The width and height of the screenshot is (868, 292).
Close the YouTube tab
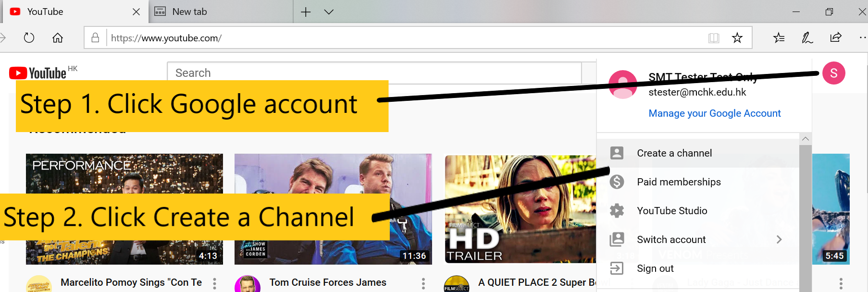point(136,12)
